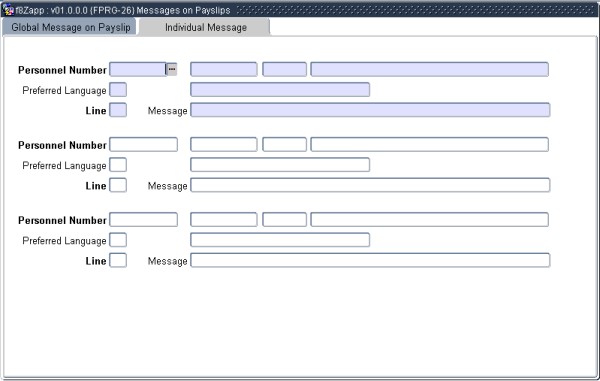Switch to Global Message on Payslip tab

coord(69,27)
